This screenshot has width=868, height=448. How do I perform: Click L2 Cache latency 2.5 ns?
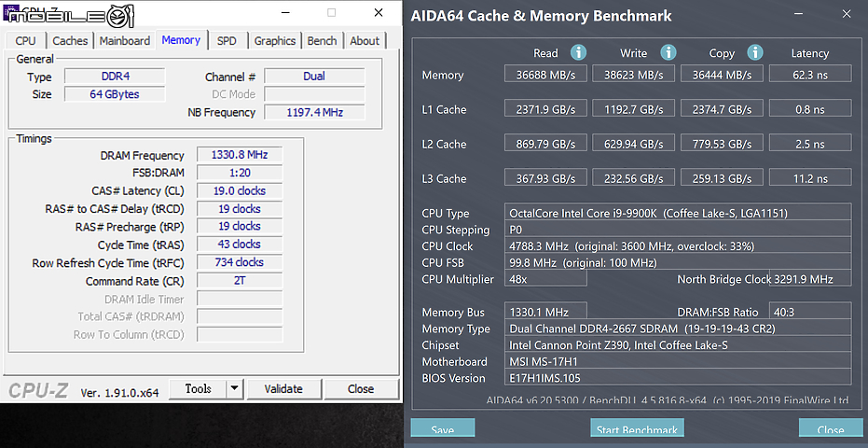tap(810, 144)
